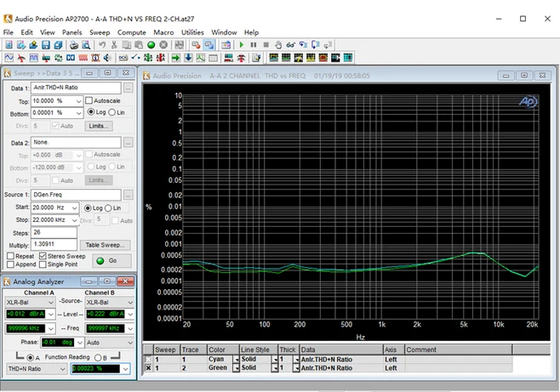Toggle the X checkbox for Green trace row
Image resolution: width=560 pixels, height=392 pixels.
[148, 367]
